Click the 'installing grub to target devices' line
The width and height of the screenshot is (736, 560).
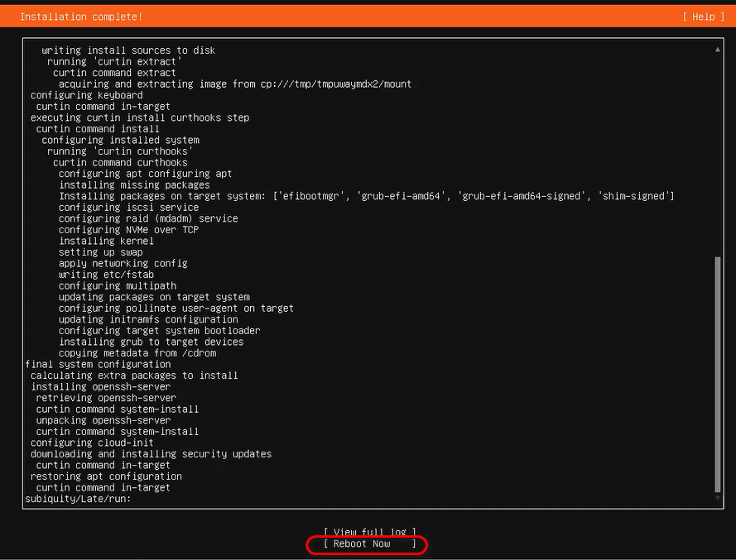(151, 342)
